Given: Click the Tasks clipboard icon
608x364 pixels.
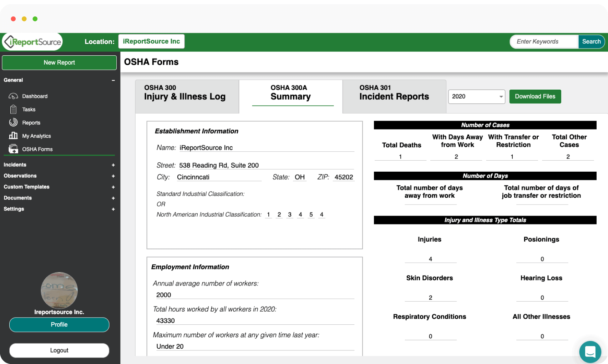Looking at the screenshot, I should point(13,109).
